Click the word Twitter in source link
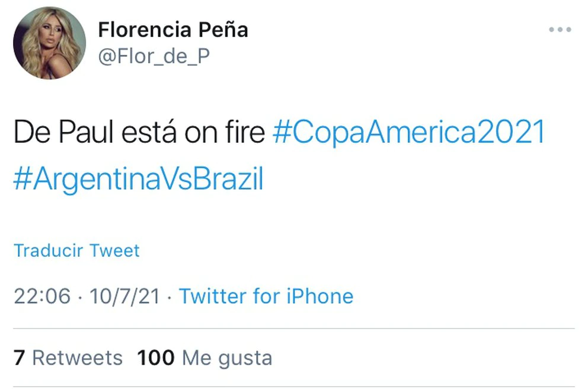588x392 pixels. (214, 296)
